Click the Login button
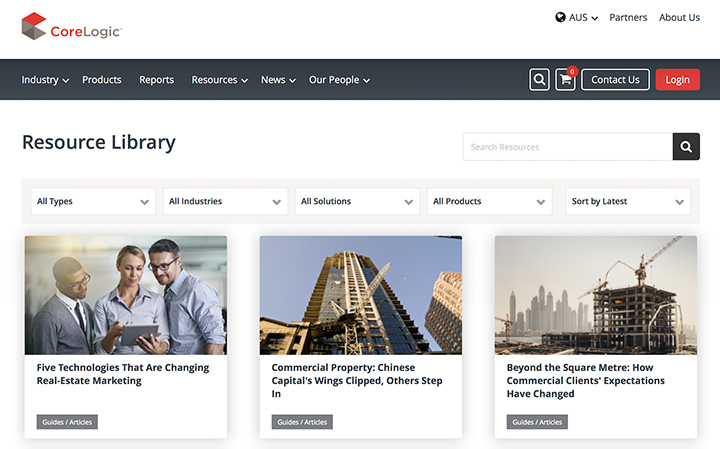The image size is (720, 449). point(677,80)
